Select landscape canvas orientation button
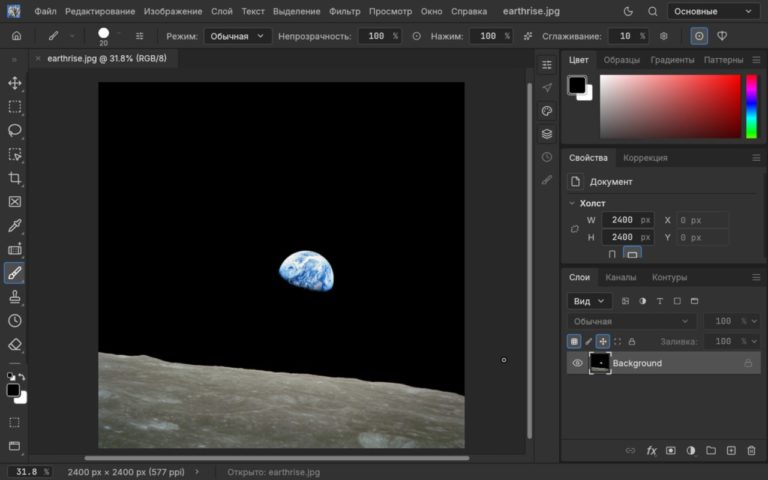Screen dimensions: 768x480 632,254
